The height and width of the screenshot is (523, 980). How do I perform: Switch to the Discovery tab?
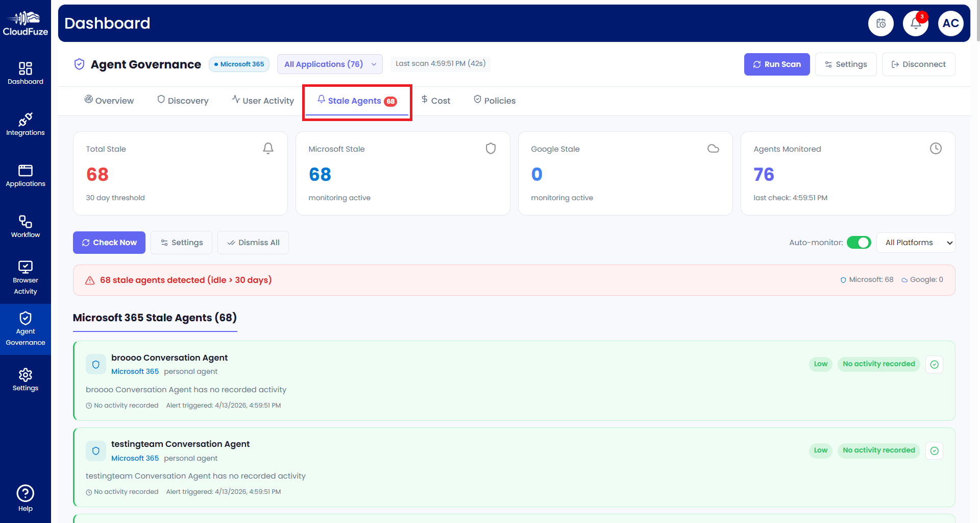183,101
